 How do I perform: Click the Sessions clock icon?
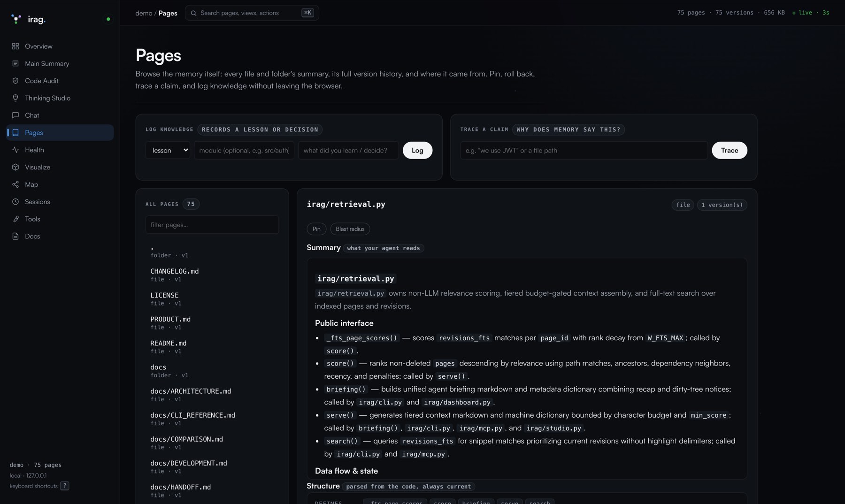[15, 202]
